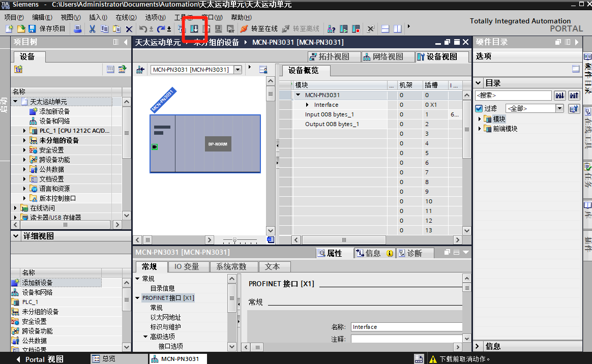Expand 未分组的设备 in project tree
Image resolution: width=592 pixels, height=364 pixels.
coord(24,140)
